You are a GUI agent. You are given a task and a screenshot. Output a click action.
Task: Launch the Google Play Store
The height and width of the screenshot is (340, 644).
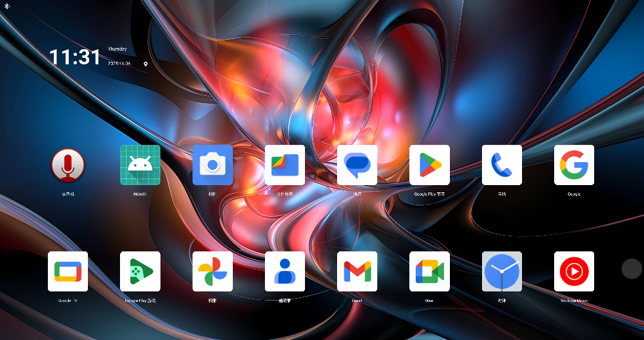[429, 165]
